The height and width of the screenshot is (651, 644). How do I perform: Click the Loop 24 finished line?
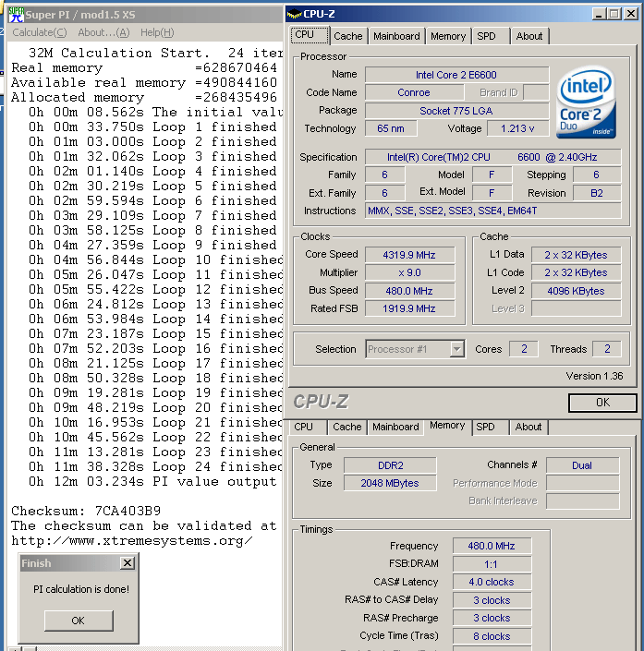pyautogui.click(x=155, y=466)
